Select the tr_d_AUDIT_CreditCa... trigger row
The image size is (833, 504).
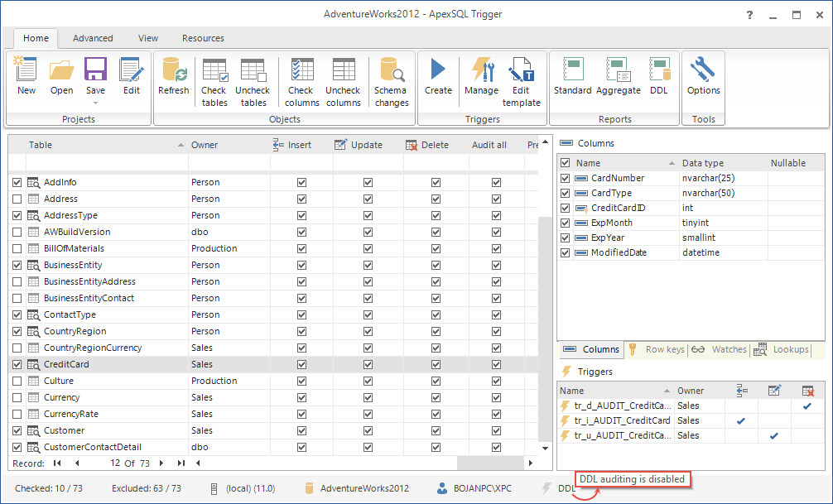[x=691, y=406]
